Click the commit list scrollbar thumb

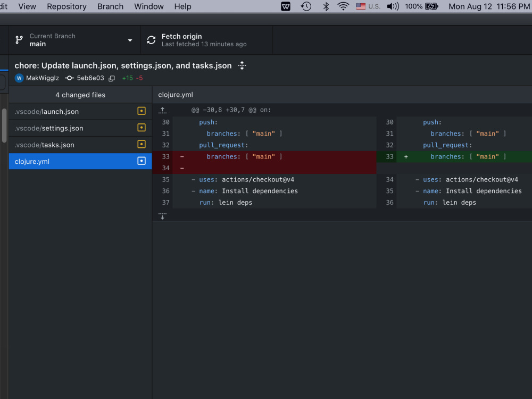coord(4,126)
